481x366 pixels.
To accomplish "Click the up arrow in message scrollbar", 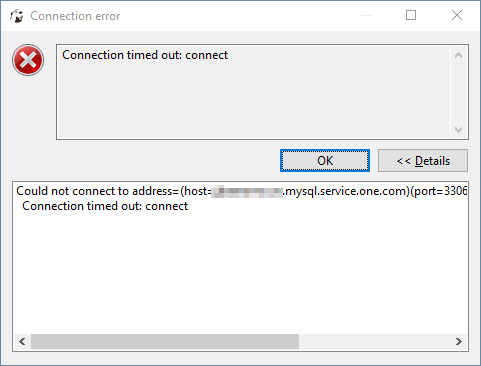I will click(x=458, y=55).
